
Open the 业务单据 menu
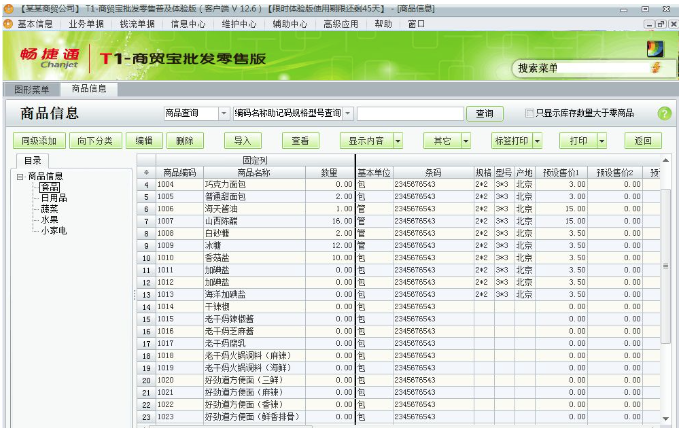(86, 24)
